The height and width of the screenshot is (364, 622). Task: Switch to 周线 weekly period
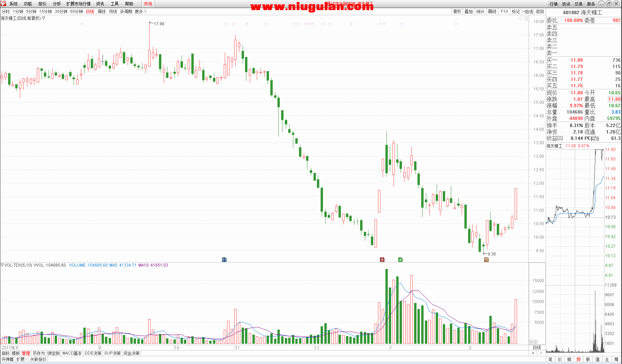click(102, 11)
